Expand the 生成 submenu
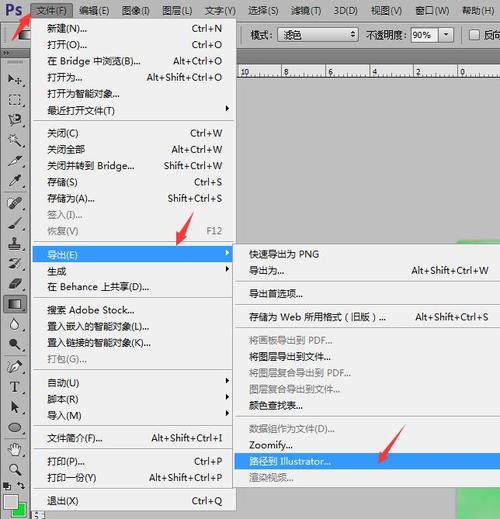The height and width of the screenshot is (519, 500). [x=132, y=271]
